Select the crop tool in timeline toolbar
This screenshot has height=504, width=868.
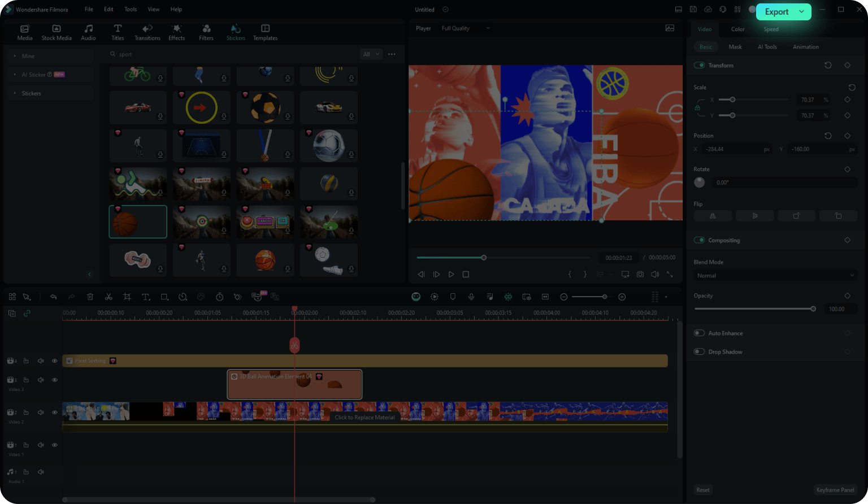[x=127, y=297]
